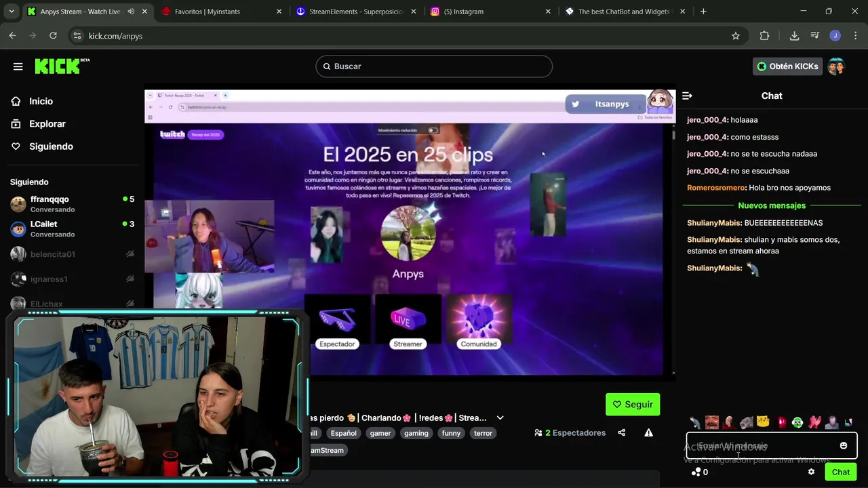
Task: Open the tab search dropdown
Action: pyautogui.click(x=12, y=12)
